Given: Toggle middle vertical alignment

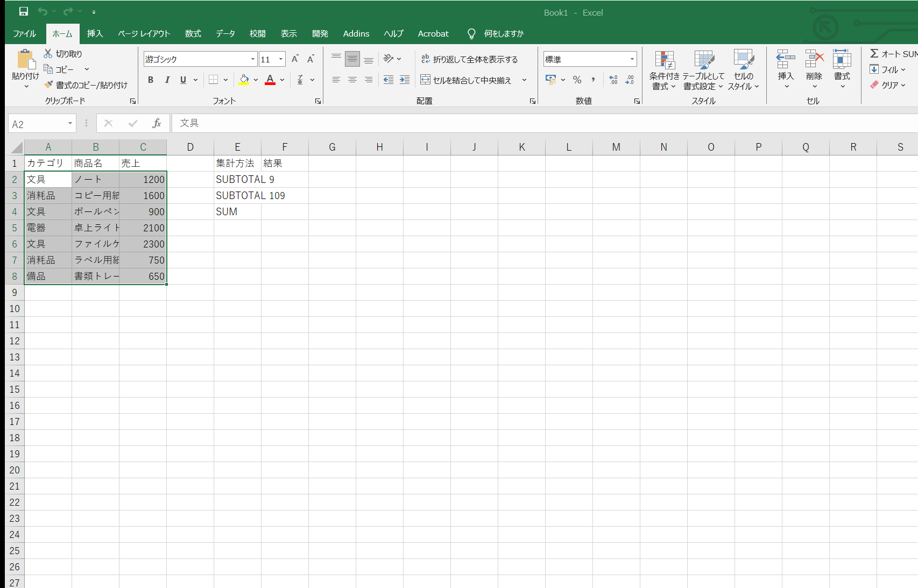Looking at the screenshot, I should (352, 59).
